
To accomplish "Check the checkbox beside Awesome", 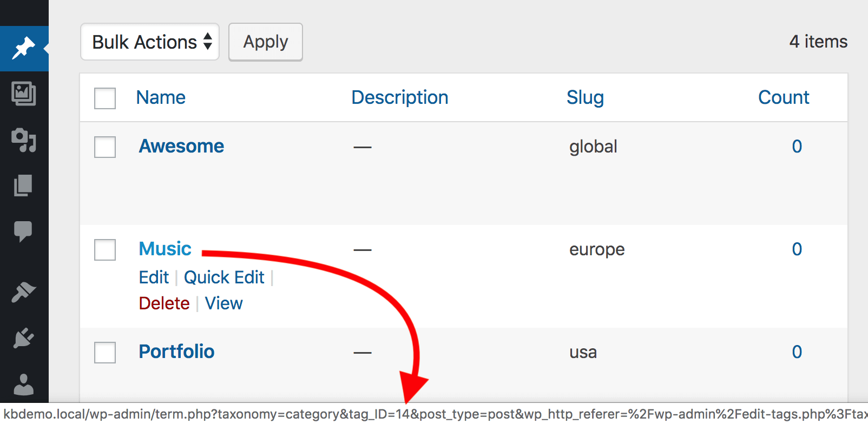I will click(104, 147).
